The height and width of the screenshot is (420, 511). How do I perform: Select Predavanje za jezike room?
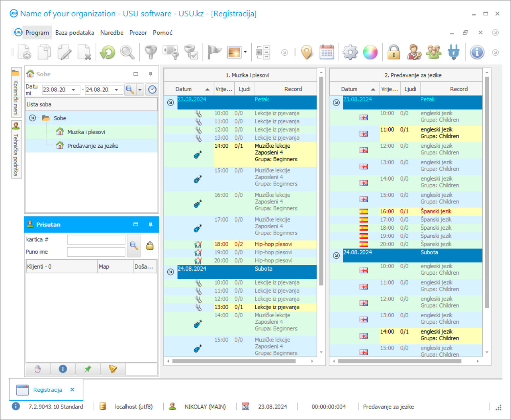point(93,146)
